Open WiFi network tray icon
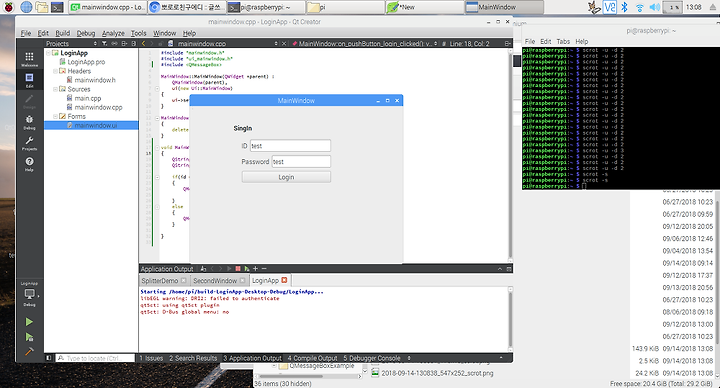The image size is (720, 388). (x=640, y=7)
